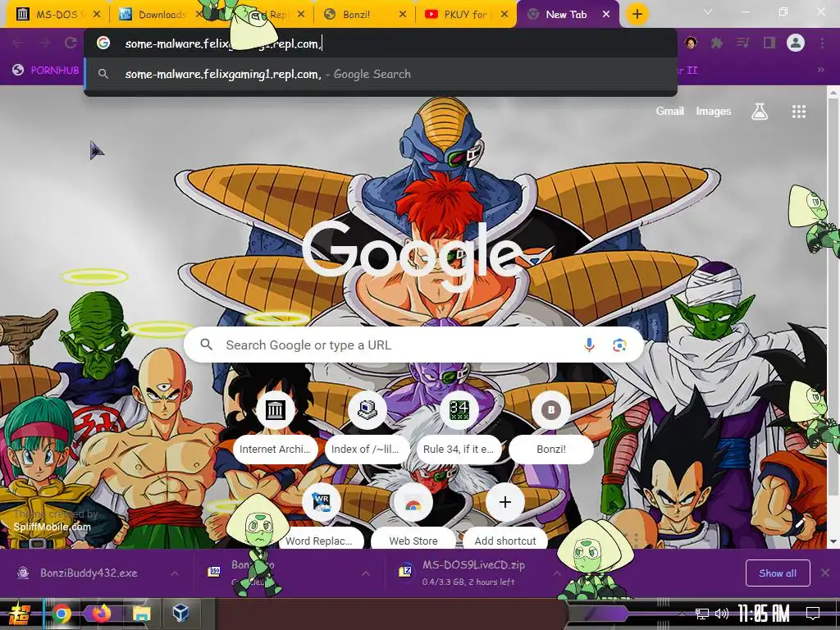
Task: Search by image with the Lens icon
Action: coord(619,345)
